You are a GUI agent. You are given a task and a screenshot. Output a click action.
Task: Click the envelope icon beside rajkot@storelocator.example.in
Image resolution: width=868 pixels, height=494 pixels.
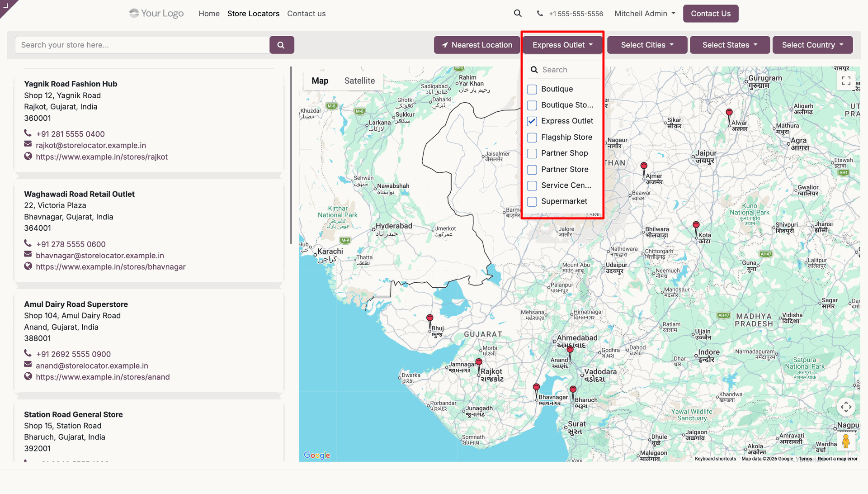click(x=28, y=144)
